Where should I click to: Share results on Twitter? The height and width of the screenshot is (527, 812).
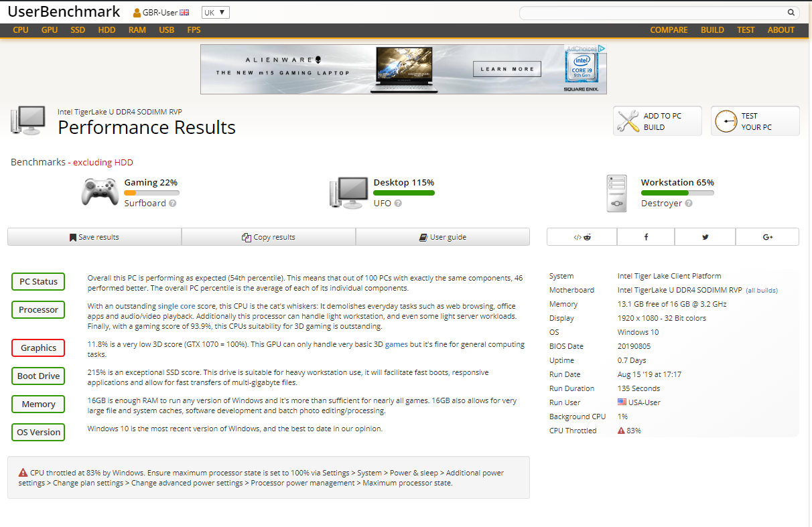click(705, 237)
